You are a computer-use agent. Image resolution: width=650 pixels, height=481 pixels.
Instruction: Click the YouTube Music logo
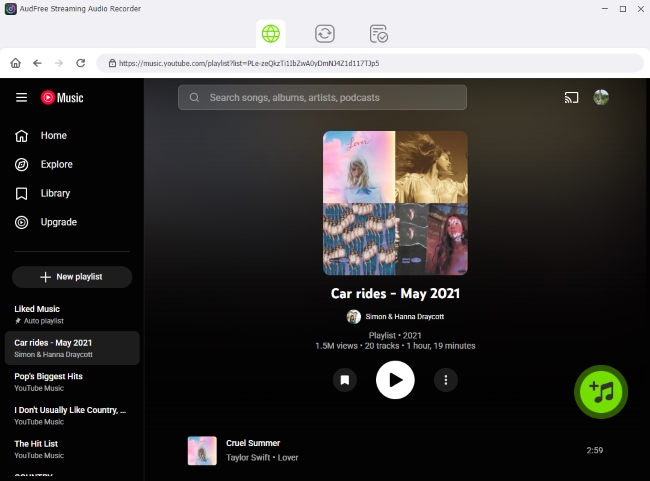(x=62, y=97)
